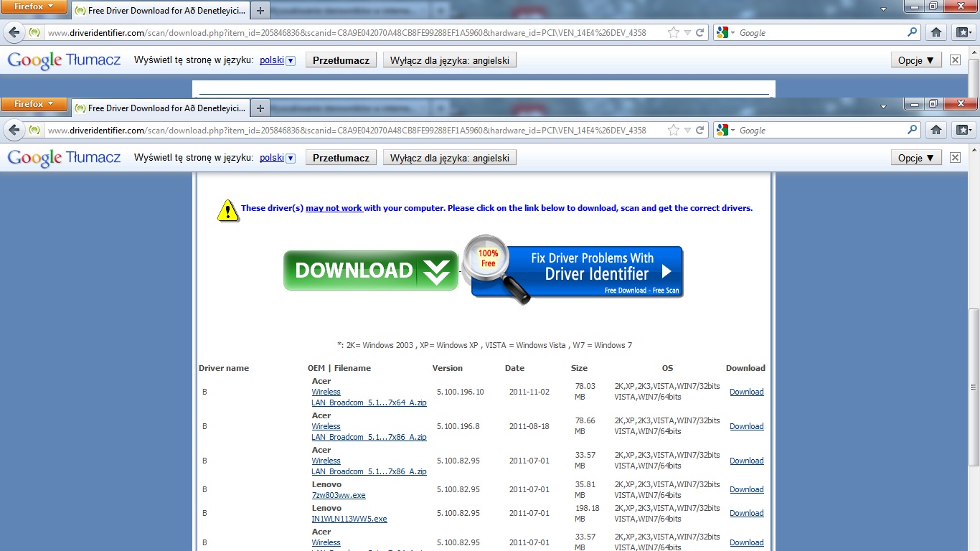
Task: Open the LAN_Broadcom_5.1...7x64_A.zip file link
Action: click(369, 402)
